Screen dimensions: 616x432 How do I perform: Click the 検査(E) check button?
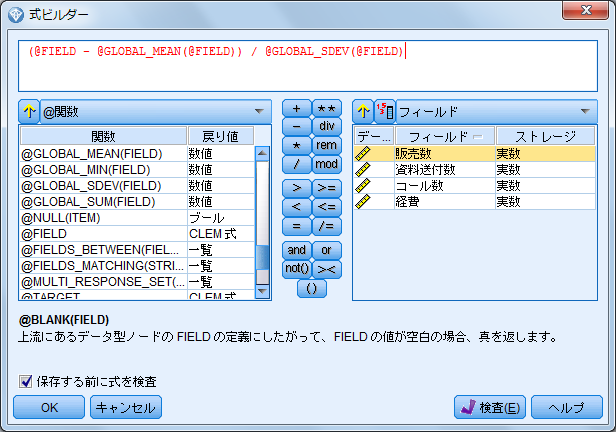pos(490,407)
